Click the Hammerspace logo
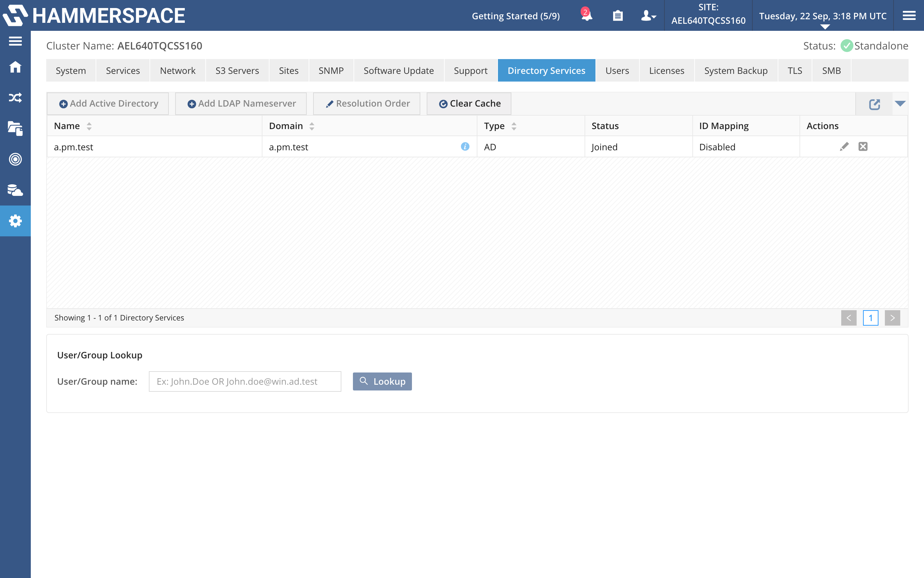Viewport: 924px width, 578px height. [94, 15]
